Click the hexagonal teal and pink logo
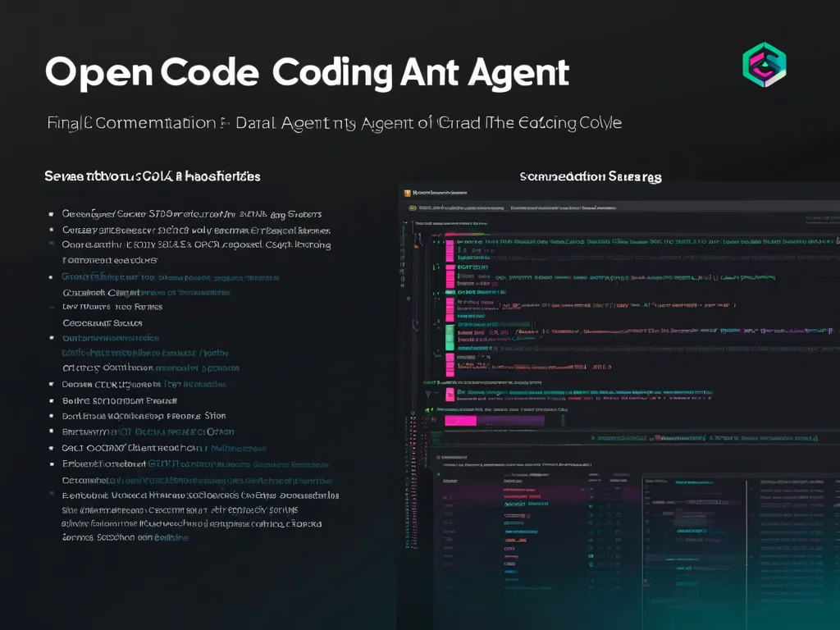This screenshot has height=630, width=840. (x=765, y=65)
